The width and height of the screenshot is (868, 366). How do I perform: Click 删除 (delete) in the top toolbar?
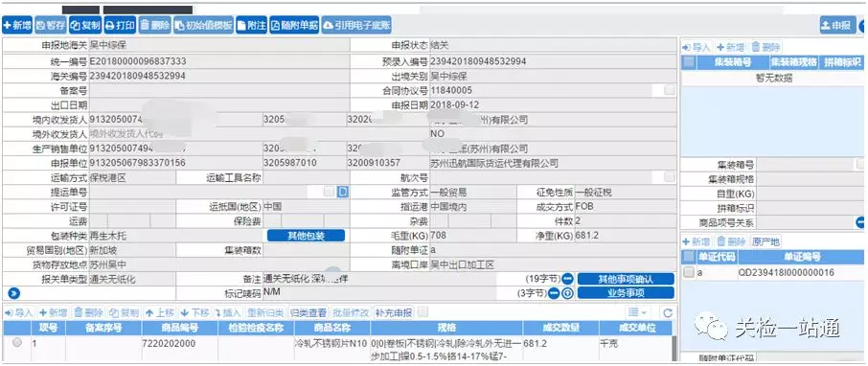(x=154, y=25)
